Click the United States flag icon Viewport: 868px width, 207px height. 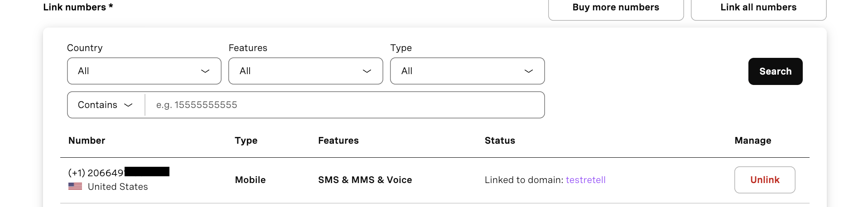75,186
